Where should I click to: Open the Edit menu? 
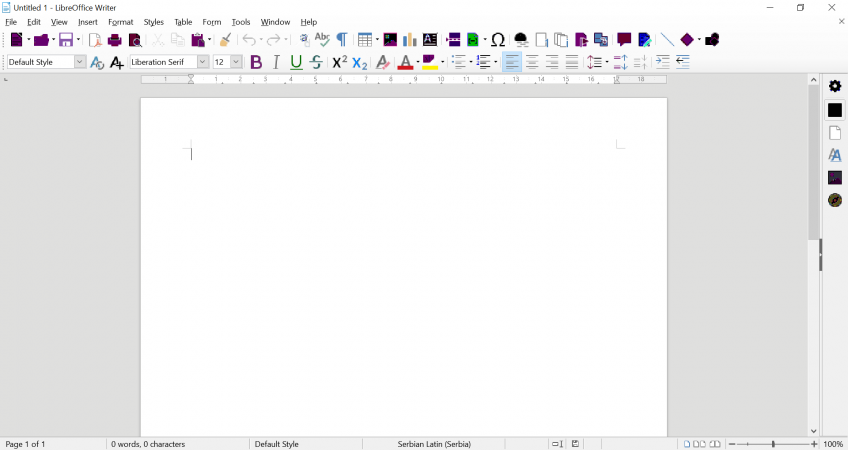34,22
